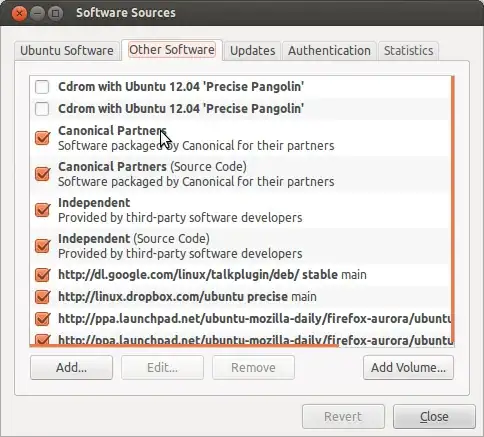Uncheck the fully visible firefox-aurora PPA checkbox

[42, 319]
